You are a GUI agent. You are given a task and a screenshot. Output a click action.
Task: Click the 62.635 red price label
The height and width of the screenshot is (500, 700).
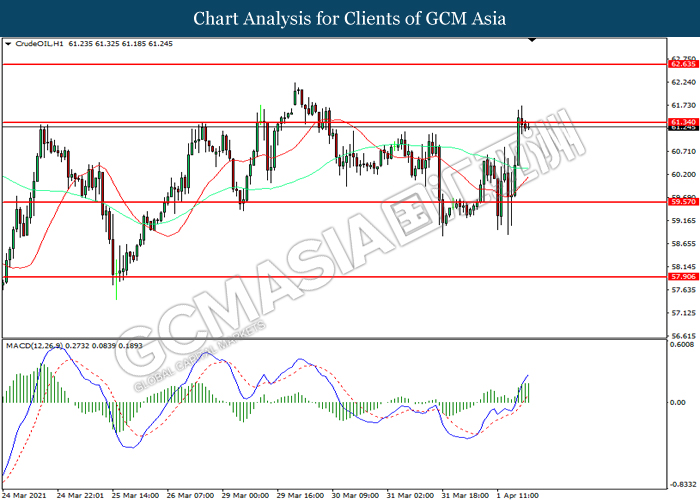[x=683, y=64]
